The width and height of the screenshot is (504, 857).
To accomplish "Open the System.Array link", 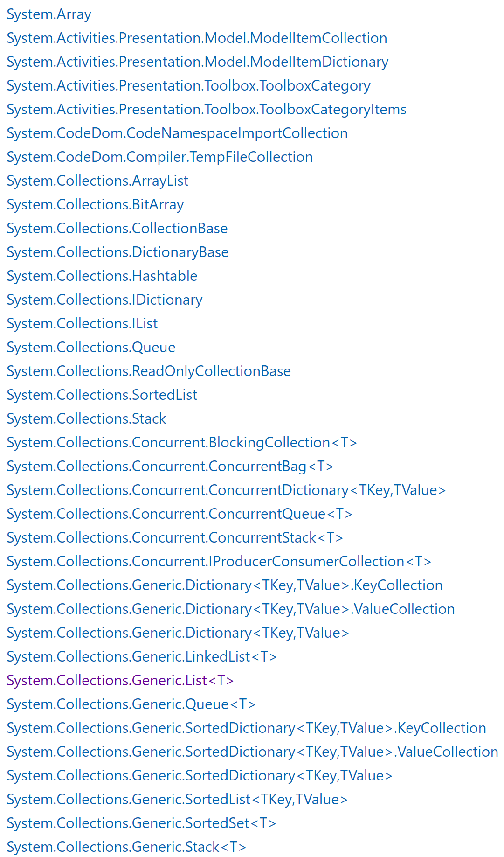I will coord(49,14).
